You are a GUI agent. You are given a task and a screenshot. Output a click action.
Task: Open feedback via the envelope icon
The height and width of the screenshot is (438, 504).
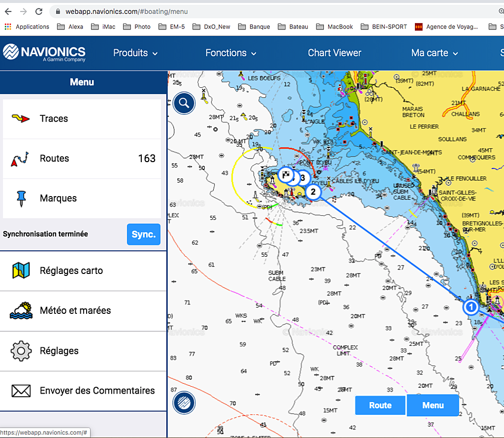click(21, 391)
